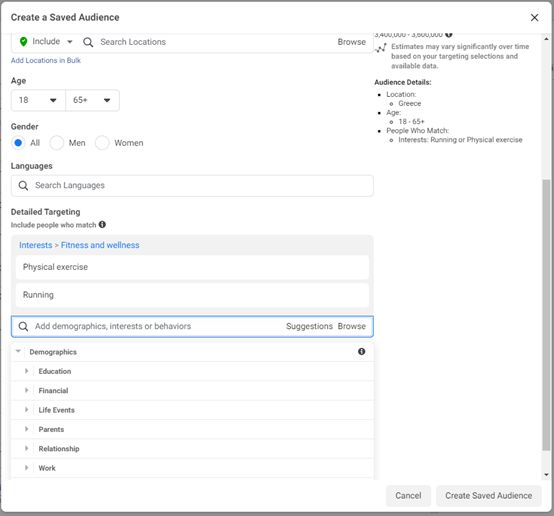Click the Education label in the list
This screenshot has width=554, height=516.
point(55,371)
